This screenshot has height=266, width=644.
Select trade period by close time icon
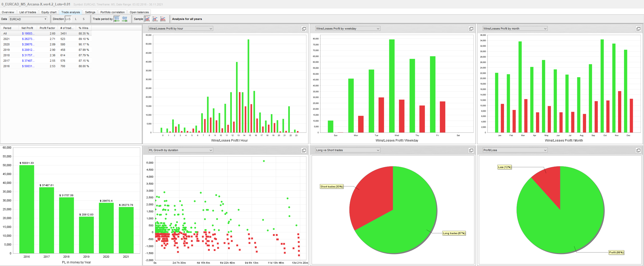pos(125,19)
